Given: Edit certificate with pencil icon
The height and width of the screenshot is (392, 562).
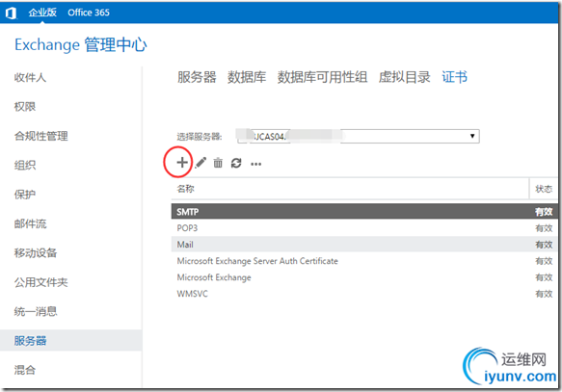Looking at the screenshot, I should point(201,163).
